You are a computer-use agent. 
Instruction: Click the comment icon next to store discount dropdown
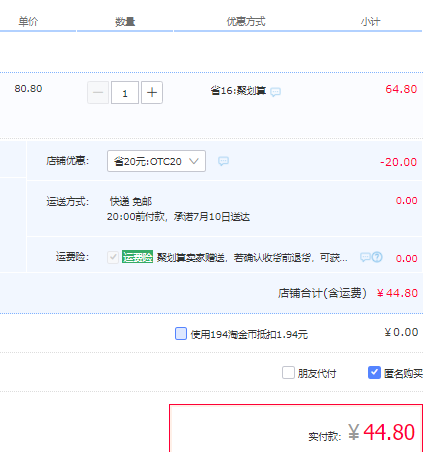(223, 161)
